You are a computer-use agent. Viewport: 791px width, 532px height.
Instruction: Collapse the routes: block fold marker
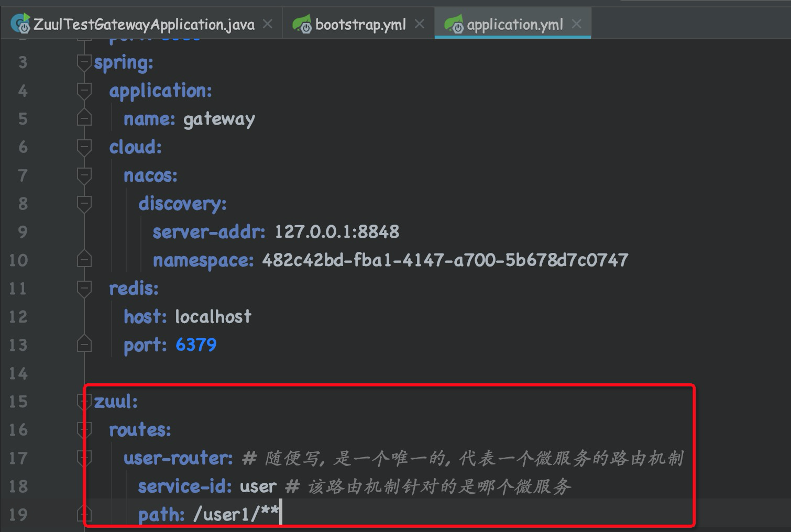(84, 430)
